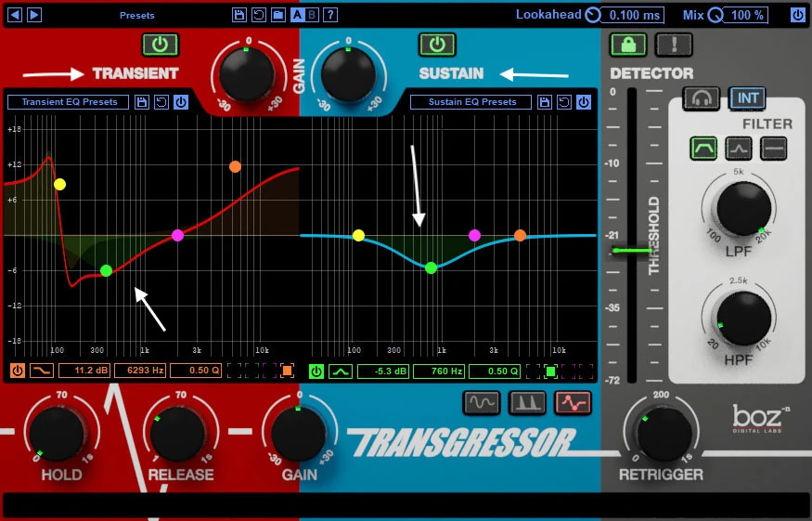Viewport: 812px width, 521px height.
Task: Select the bandpass filter shape icon
Action: point(703,149)
